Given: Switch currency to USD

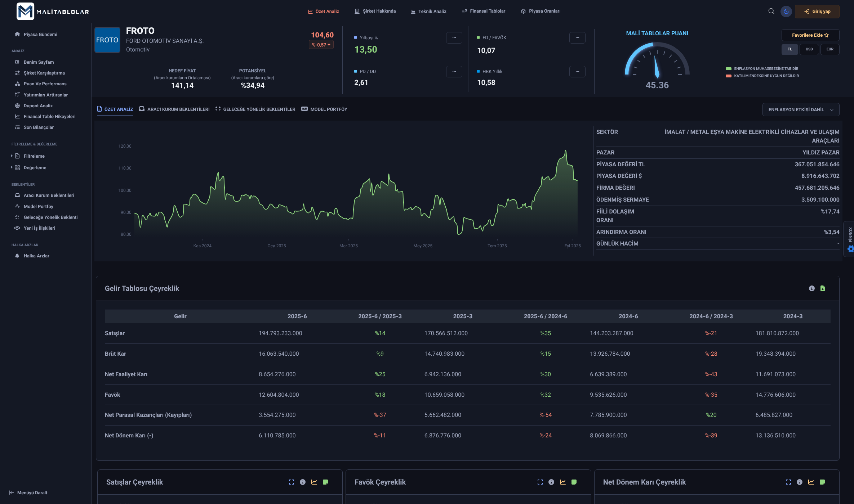Looking at the screenshot, I should 809,49.
